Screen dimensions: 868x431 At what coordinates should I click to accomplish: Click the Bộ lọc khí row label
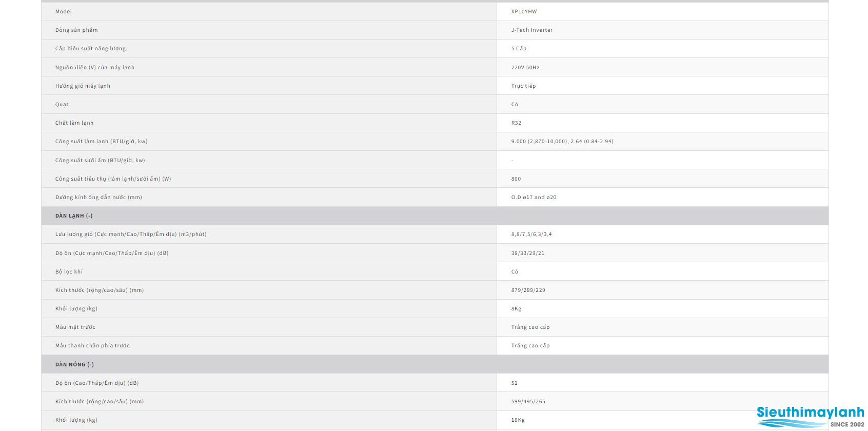[69, 271]
